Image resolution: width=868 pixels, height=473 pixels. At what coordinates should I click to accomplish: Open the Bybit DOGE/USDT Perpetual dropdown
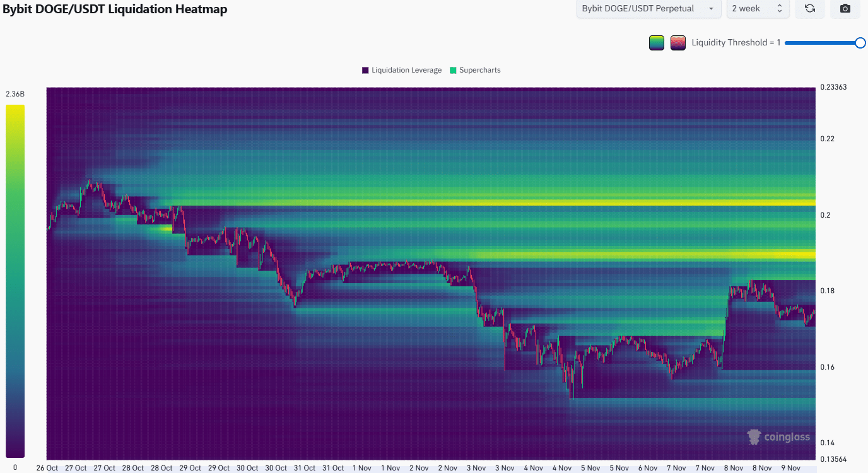click(x=648, y=9)
